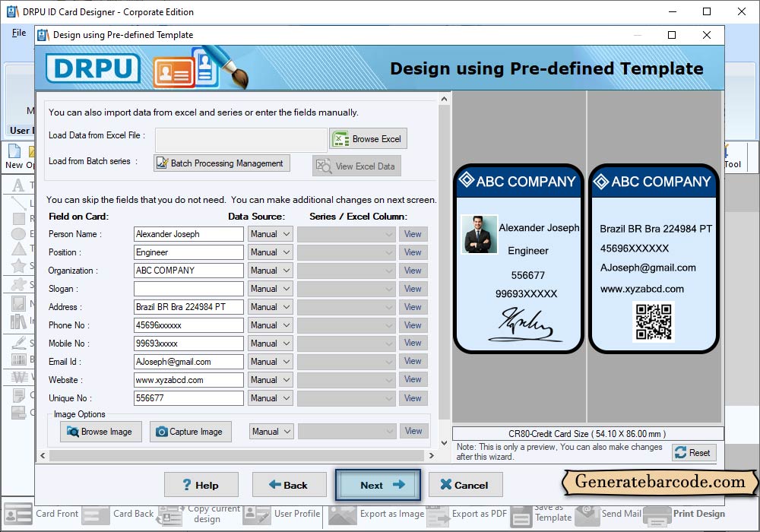Cancel the template wizard

coord(464,485)
